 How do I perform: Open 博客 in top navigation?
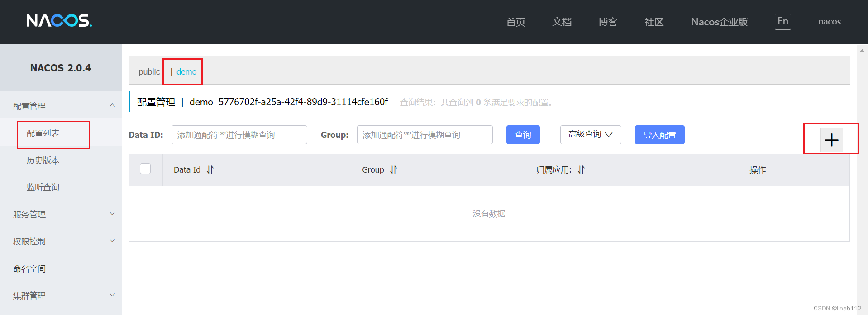(608, 22)
